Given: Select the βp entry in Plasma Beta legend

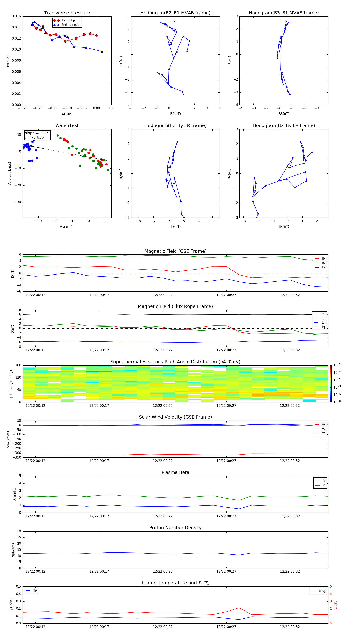Looking at the screenshot, I should (x=321, y=480).
